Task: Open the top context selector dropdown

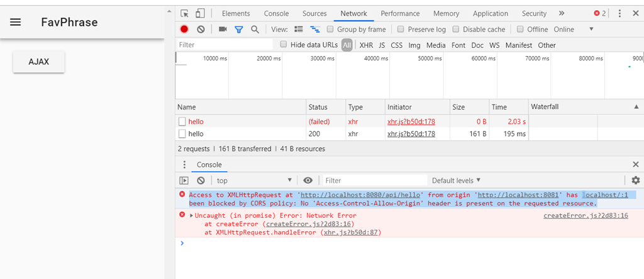Action: pyautogui.click(x=255, y=180)
